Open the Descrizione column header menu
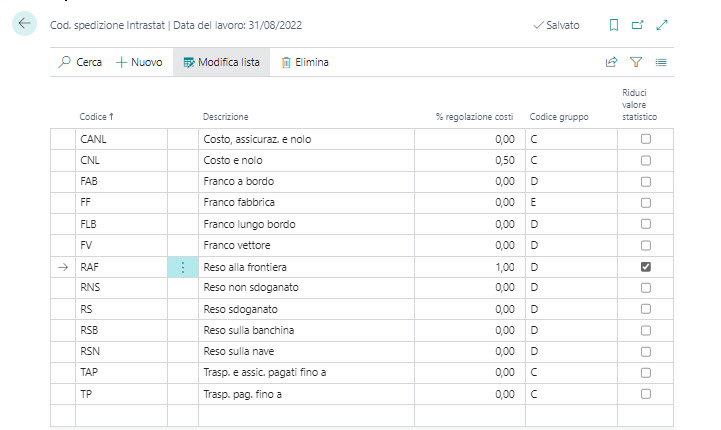Viewport: 721px width, 430px height. 225,117
